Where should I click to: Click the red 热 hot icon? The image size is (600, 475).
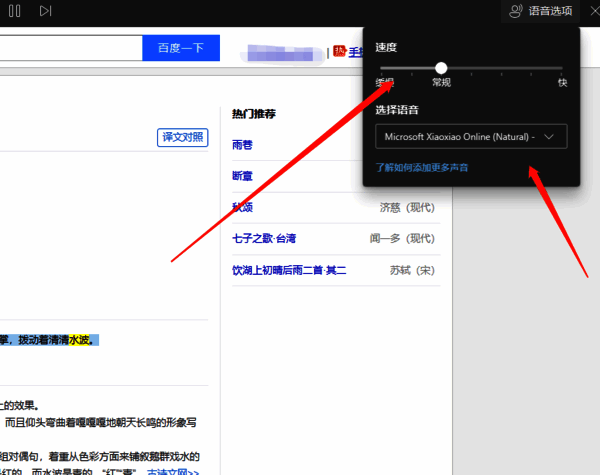click(x=339, y=51)
